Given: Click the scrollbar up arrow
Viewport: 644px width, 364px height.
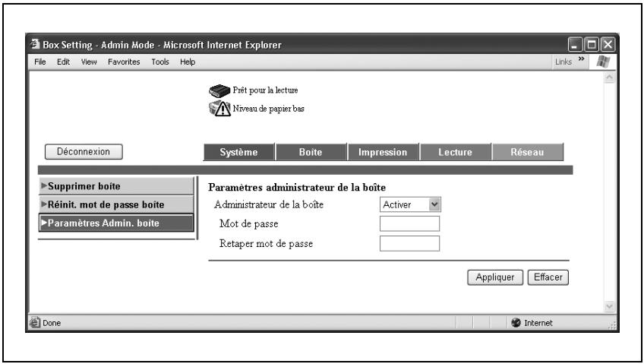Looking at the screenshot, I should 609,78.
